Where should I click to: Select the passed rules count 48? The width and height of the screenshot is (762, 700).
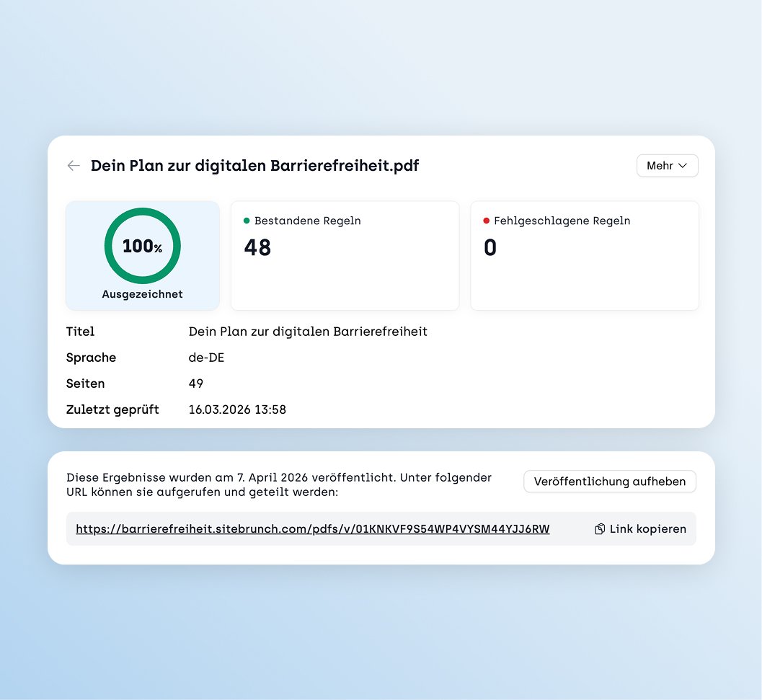coord(257,247)
